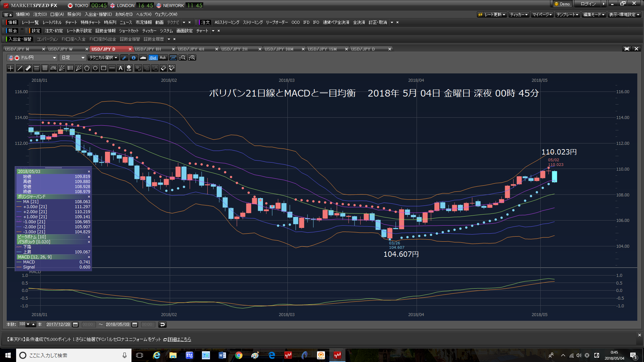
Task: Select the ruler measurement tool
Action: click(28, 68)
